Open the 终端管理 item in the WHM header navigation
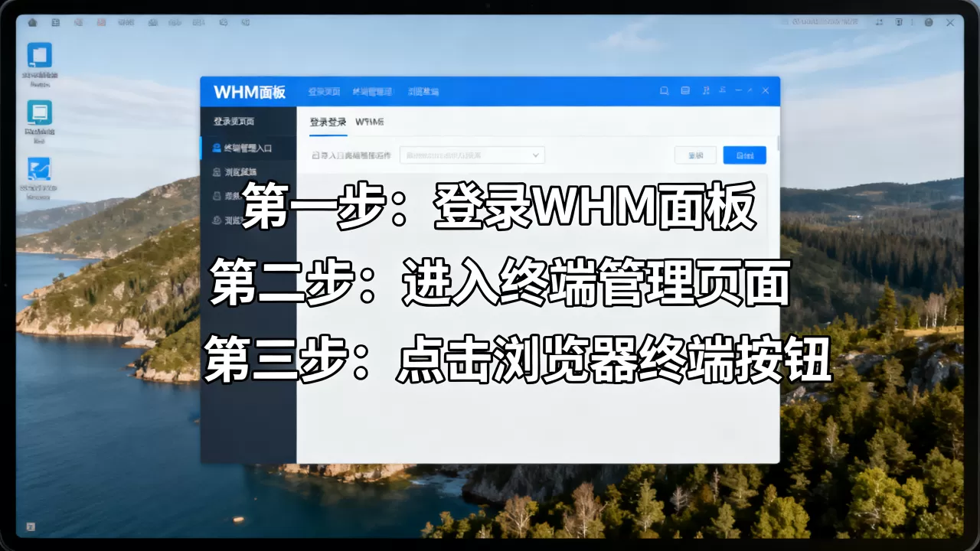980x551 pixels. pyautogui.click(x=372, y=92)
